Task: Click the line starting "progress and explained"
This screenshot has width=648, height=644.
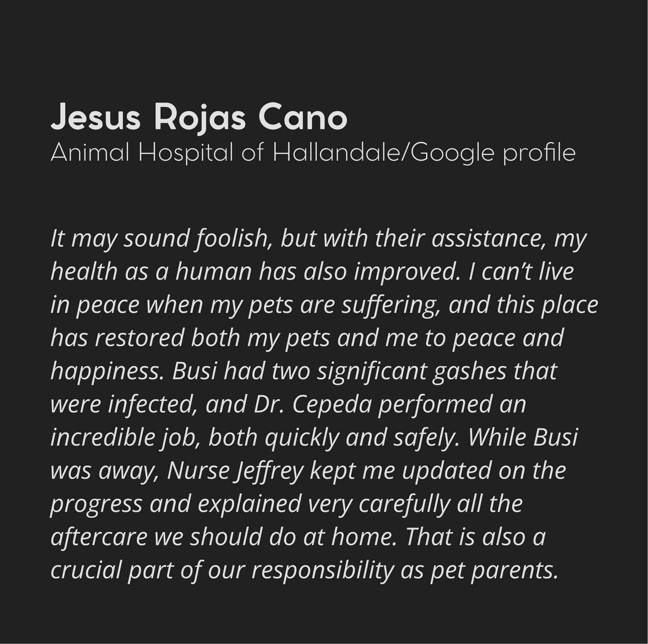Action: pyautogui.click(x=286, y=504)
